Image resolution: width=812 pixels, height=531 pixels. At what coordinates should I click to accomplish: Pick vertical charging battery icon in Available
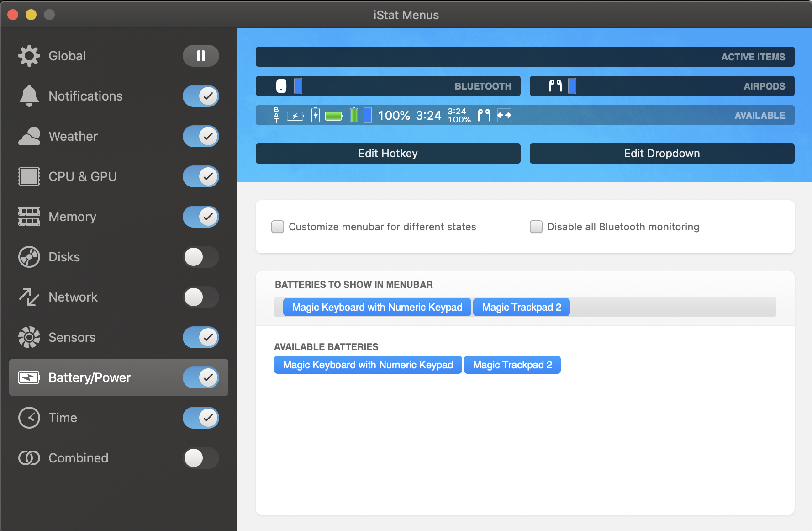316,115
